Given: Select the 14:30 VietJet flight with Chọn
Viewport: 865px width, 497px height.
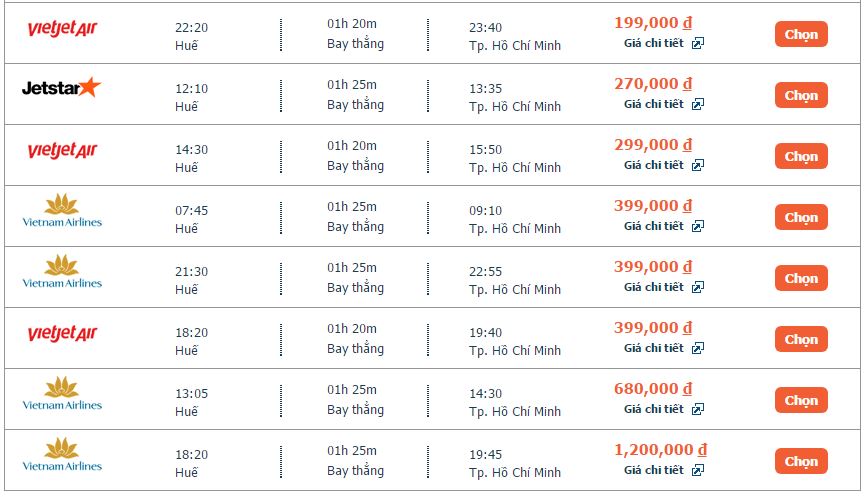Looking at the screenshot, I should [801, 156].
